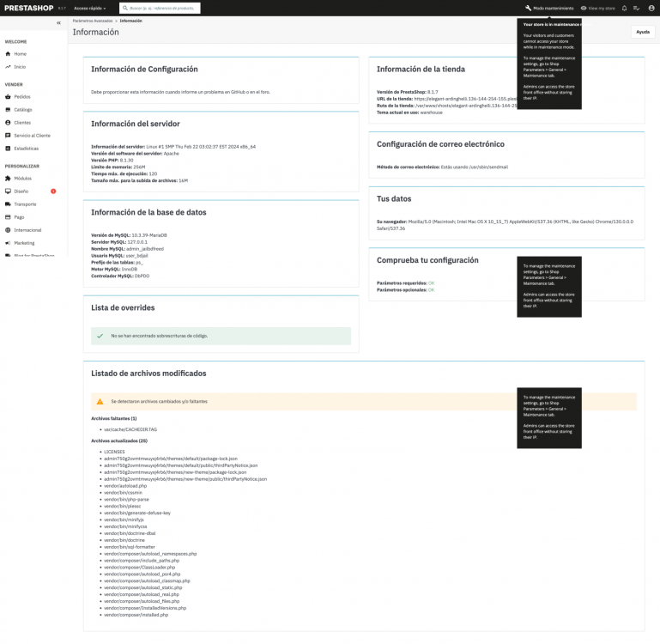The height and width of the screenshot is (644, 660).
Task: Click the Información breadcrumb item
Action: click(x=131, y=21)
